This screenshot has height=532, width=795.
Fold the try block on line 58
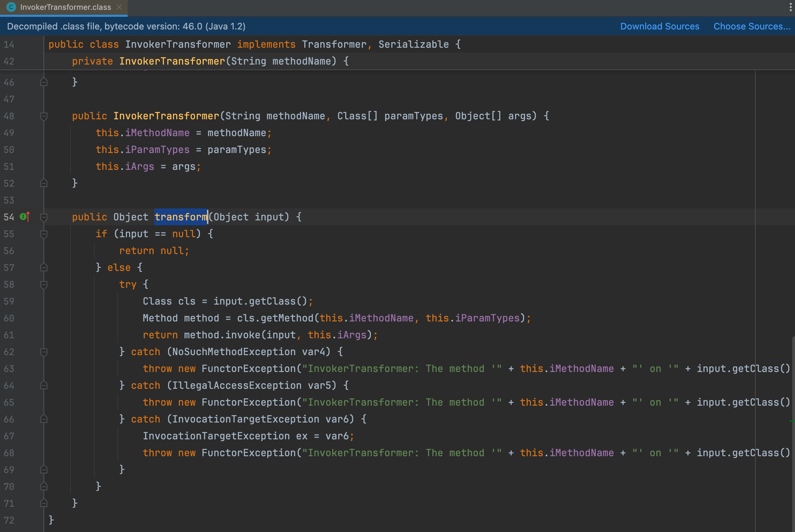(x=44, y=285)
